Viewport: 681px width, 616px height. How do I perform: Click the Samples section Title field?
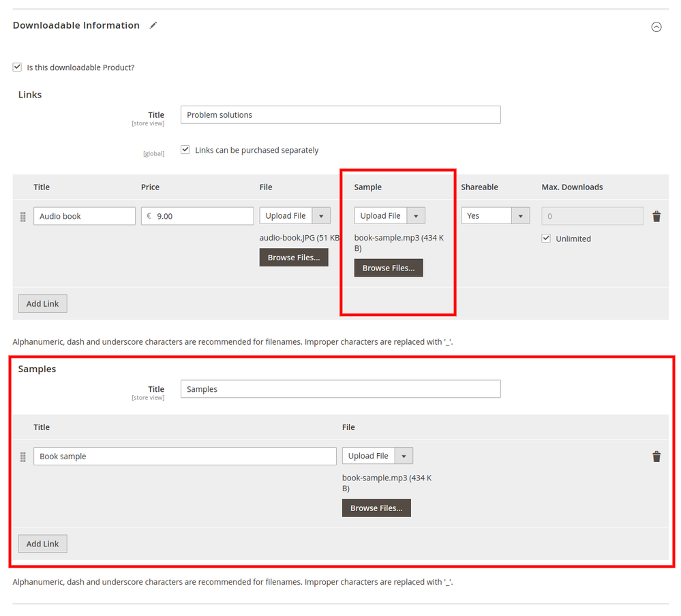tap(340, 388)
